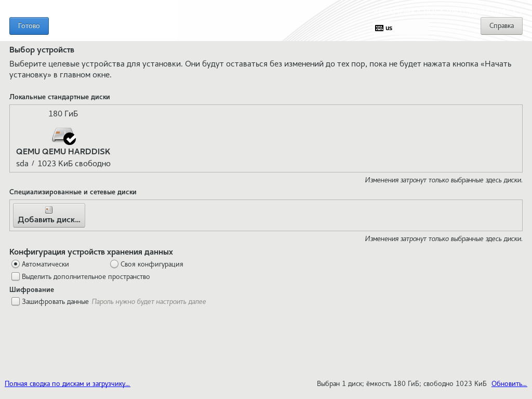The height and width of the screenshot is (399, 532).
Task: Click the Пароль нужно будет настроить далее hint
Action: 149,302
